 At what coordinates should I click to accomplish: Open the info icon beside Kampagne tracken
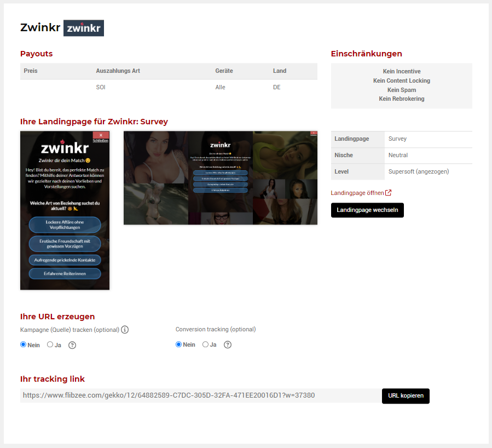pos(125,330)
